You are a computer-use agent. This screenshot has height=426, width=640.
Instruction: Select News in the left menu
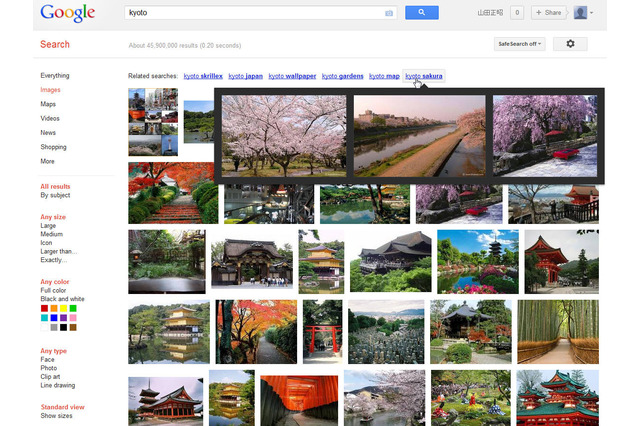click(48, 133)
